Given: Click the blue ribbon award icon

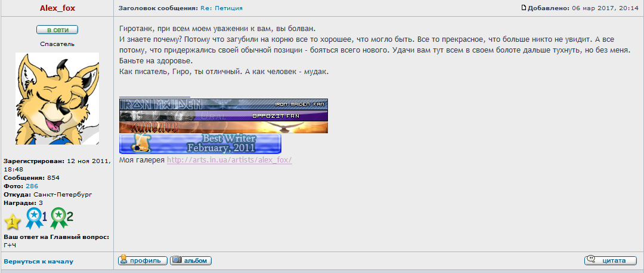Looking at the screenshot, I should pyautogui.click(x=36, y=218).
